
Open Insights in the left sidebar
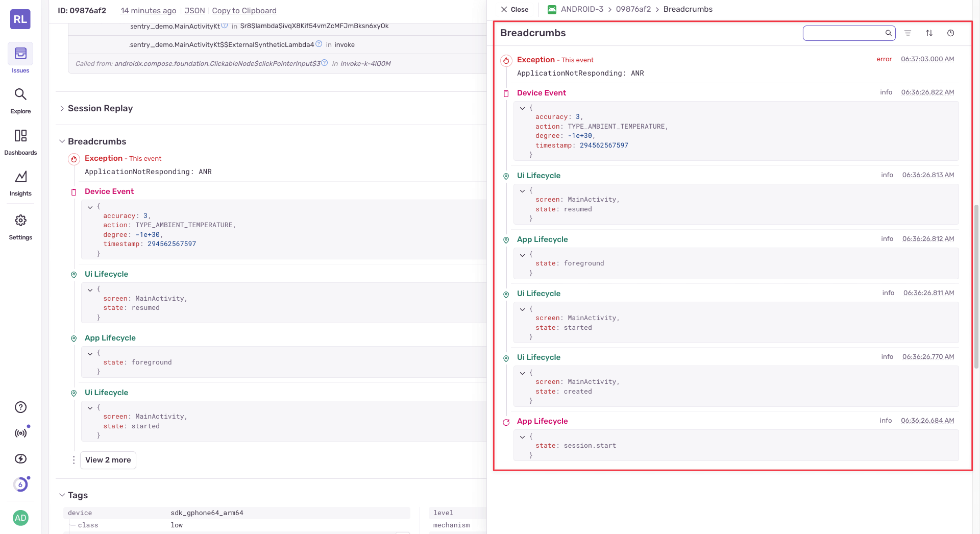[20, 183]
